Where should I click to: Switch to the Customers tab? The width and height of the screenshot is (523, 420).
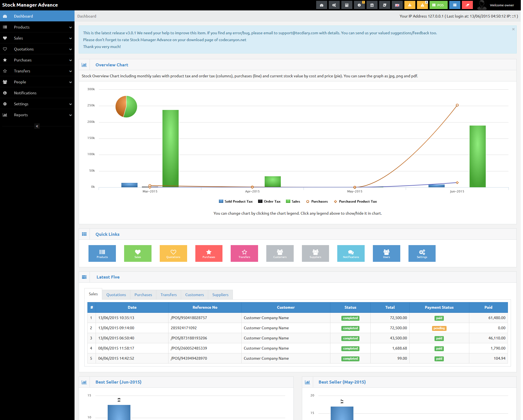tap(195, 295)
